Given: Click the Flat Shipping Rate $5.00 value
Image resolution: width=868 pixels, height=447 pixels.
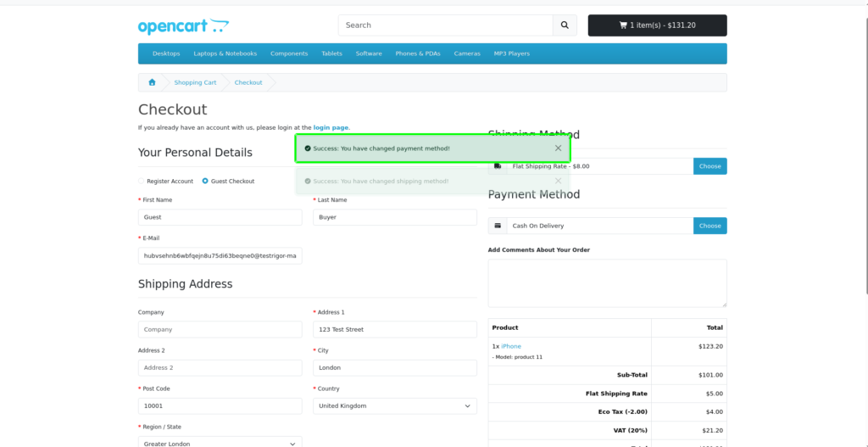Looking at the screenshot, I should [714, 394].
